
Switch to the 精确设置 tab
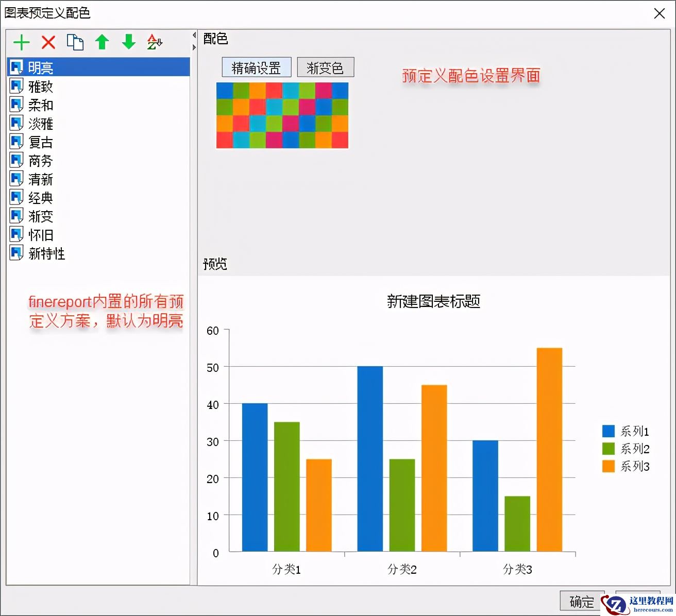[x=256, y=67]
